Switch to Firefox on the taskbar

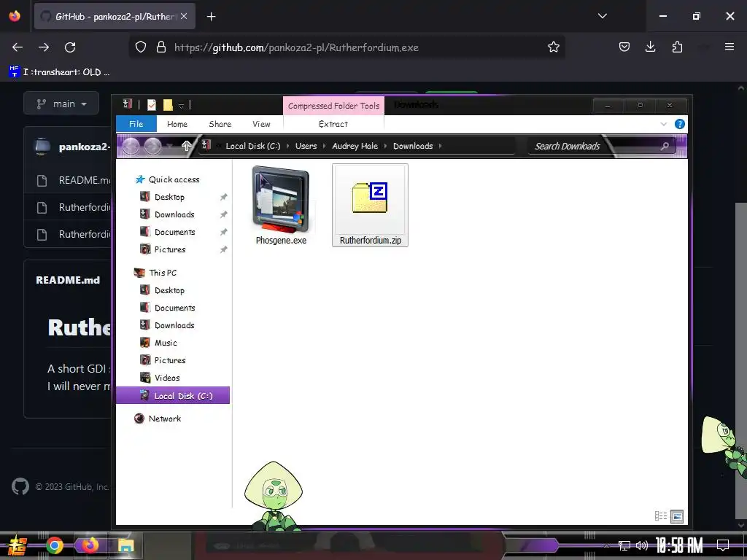(x=89, y=545)
